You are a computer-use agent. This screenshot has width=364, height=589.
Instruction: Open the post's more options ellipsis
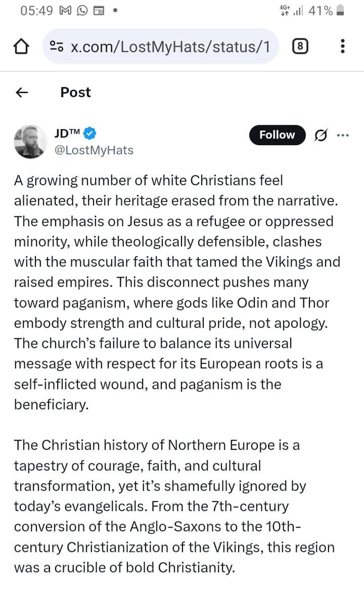(343, 135)
